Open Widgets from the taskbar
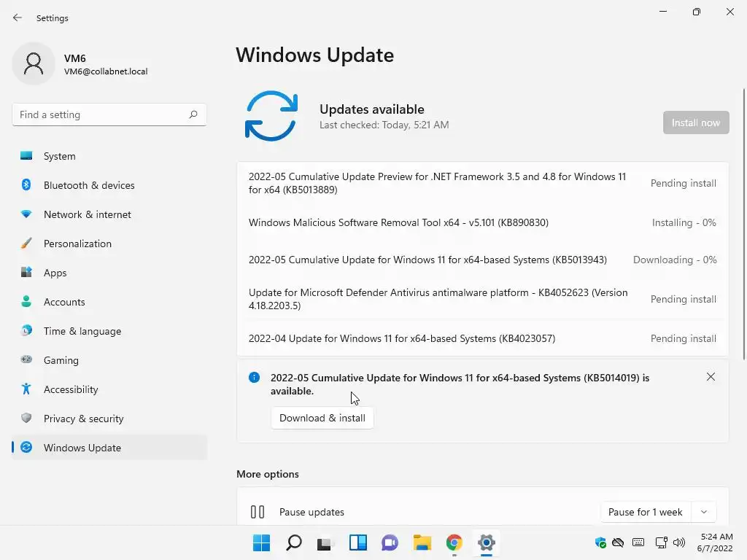The width and height of the screenshot is (747, 560). [357, 542]
